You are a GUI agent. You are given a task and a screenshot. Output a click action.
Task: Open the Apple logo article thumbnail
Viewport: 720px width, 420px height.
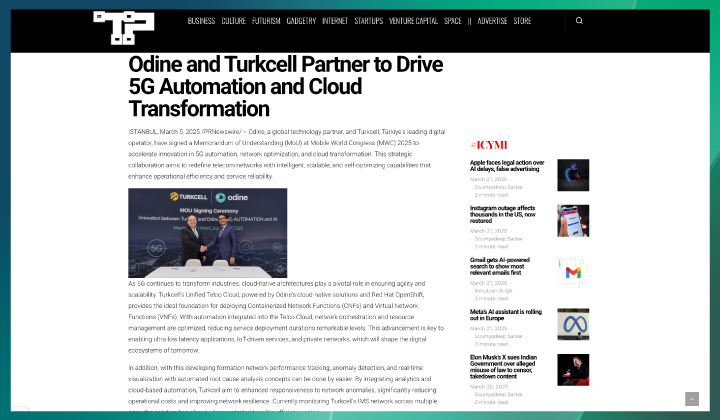(573, 175)
